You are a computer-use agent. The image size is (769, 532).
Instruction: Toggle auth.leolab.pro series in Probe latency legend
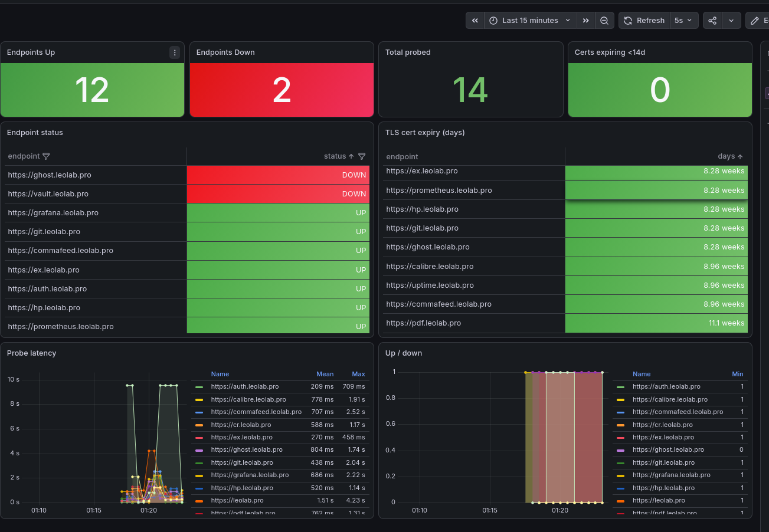(244, 387)
